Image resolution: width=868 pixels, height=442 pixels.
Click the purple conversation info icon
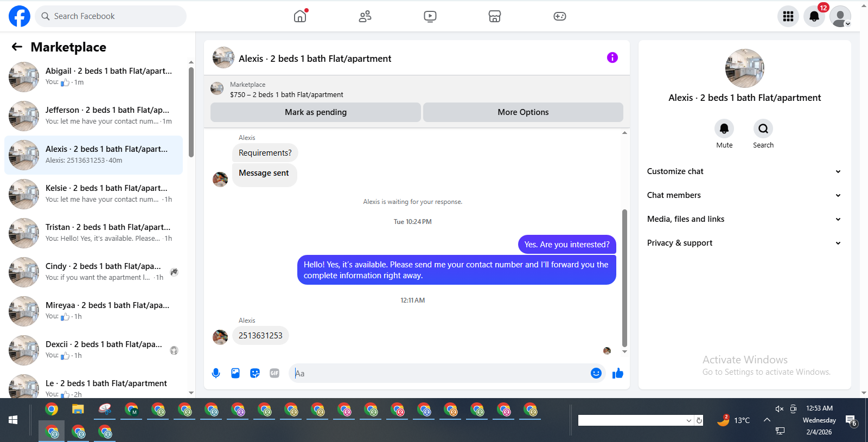(612, 57)
